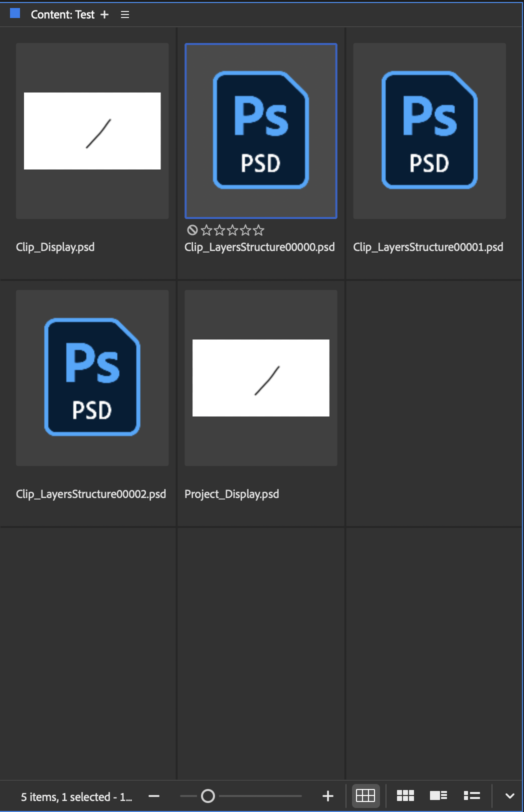This screenshot has width=524, height=812.
Task: Click the plus icon next to Content: Test
Action: click(104, 14)
